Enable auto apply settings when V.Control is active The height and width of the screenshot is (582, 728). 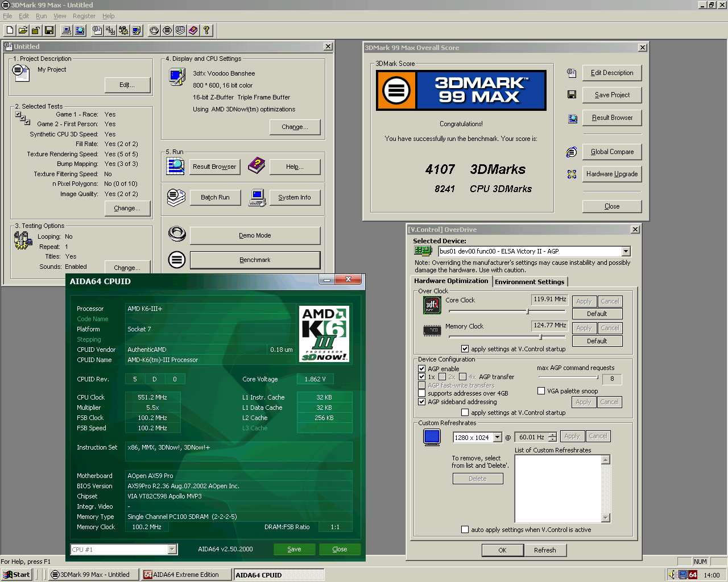coord(465,529)
